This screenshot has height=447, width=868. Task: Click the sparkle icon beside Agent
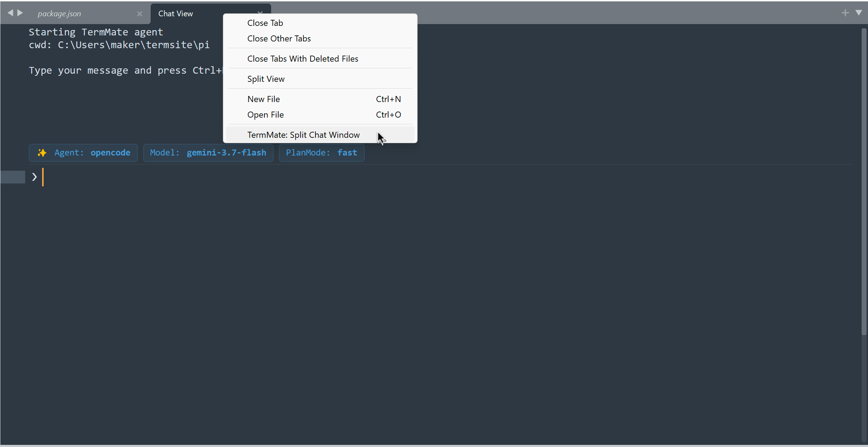coord(42,153)
